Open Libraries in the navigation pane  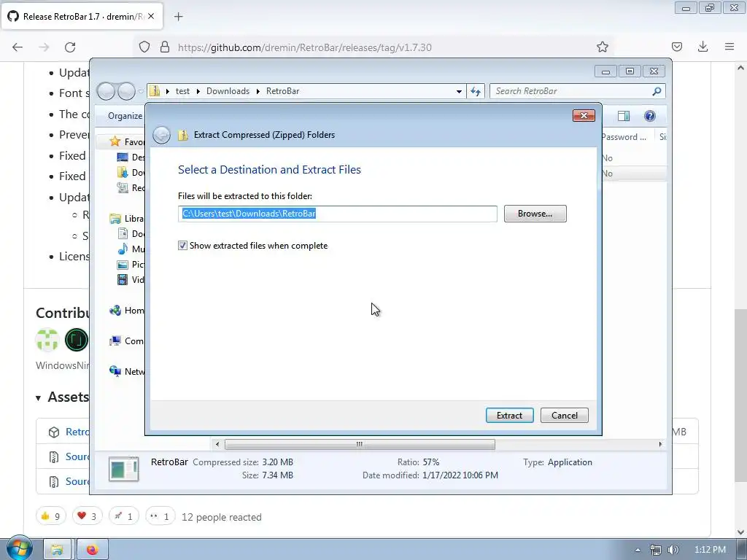pos(127,218)
